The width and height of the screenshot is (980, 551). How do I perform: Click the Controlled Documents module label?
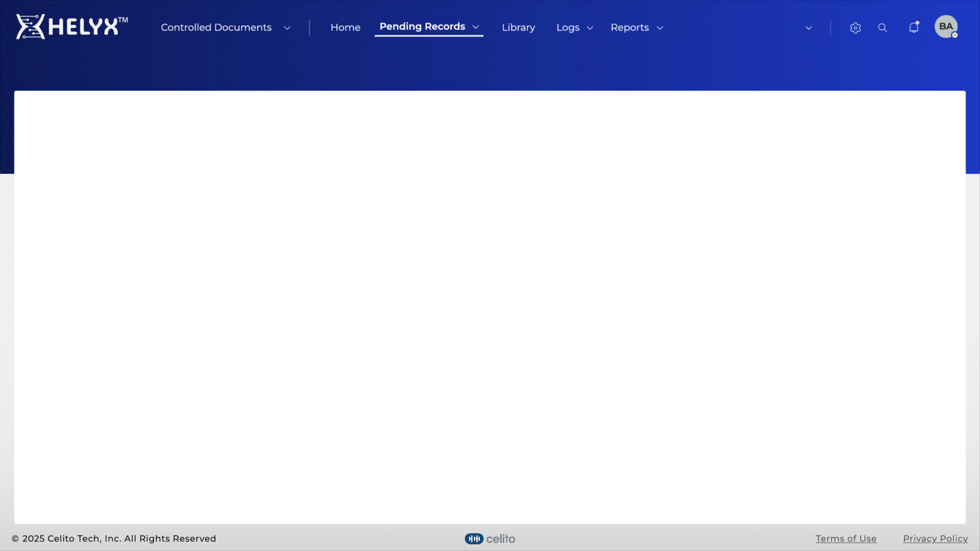pos(216,28)
